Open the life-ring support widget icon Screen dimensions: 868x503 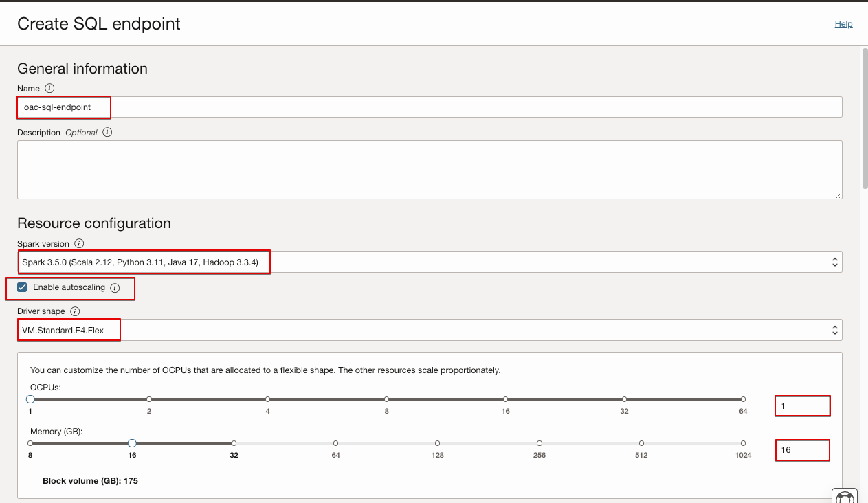coord(845,496)
